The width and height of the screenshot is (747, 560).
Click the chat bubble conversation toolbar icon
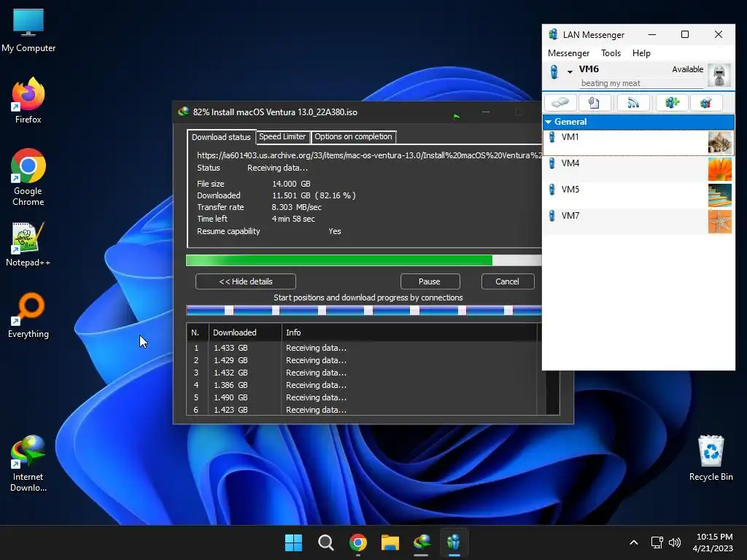pyautogui.click(x=560, y=103)
